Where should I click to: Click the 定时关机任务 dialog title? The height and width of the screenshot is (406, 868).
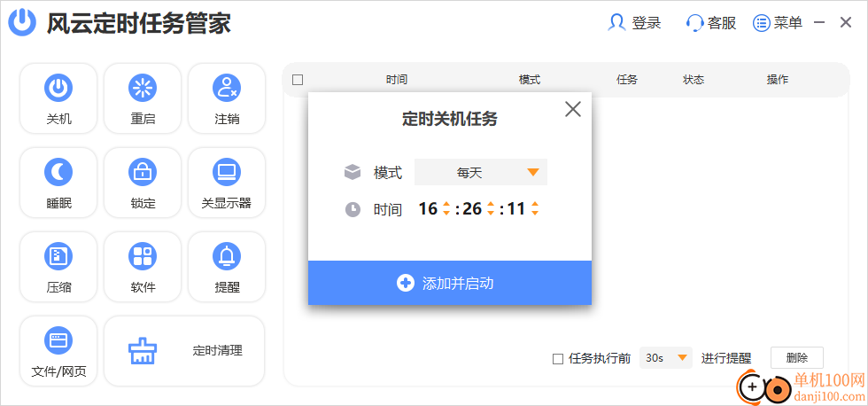point(450,119)
